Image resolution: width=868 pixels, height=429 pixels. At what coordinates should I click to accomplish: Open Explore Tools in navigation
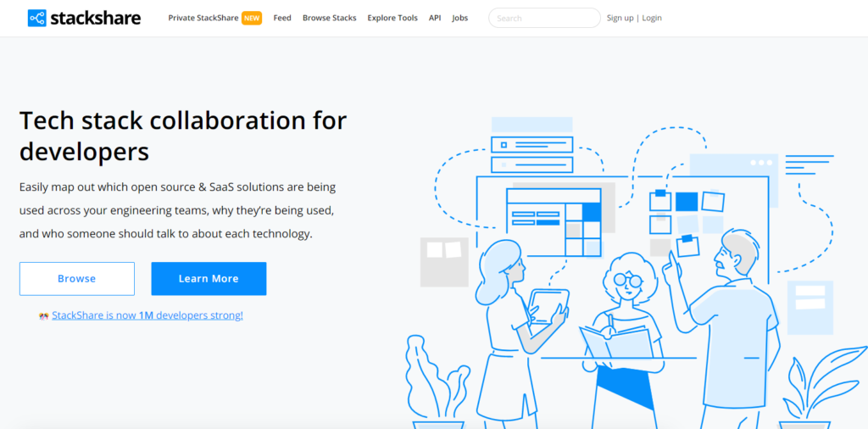point(392,18)
